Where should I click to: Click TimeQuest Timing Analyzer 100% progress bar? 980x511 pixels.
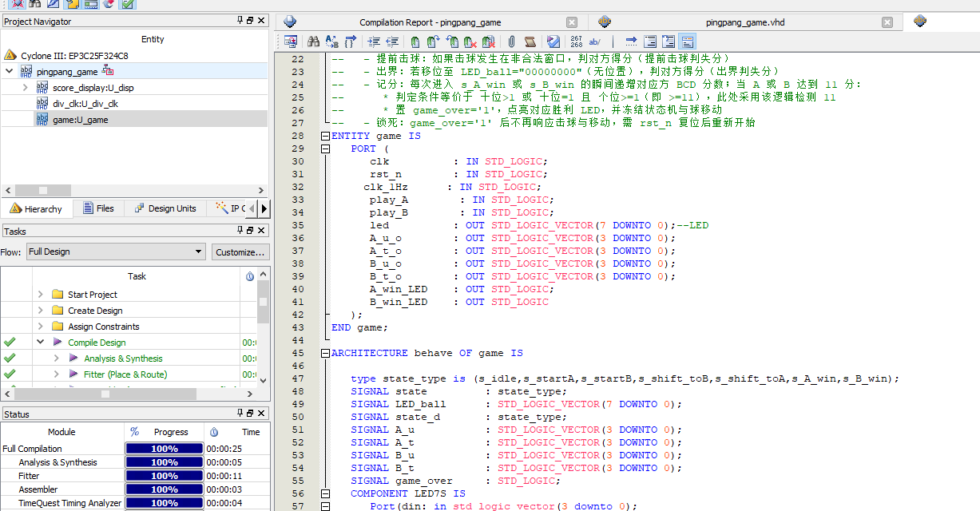(x=165, y=503)
